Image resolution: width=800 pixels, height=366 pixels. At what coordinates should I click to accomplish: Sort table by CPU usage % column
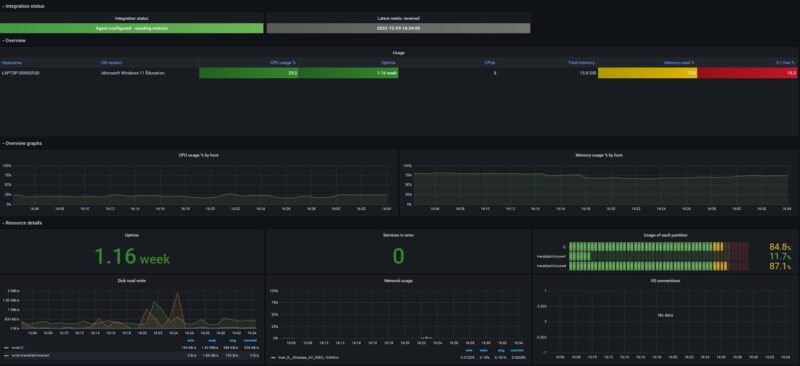(x=283, y=63)
